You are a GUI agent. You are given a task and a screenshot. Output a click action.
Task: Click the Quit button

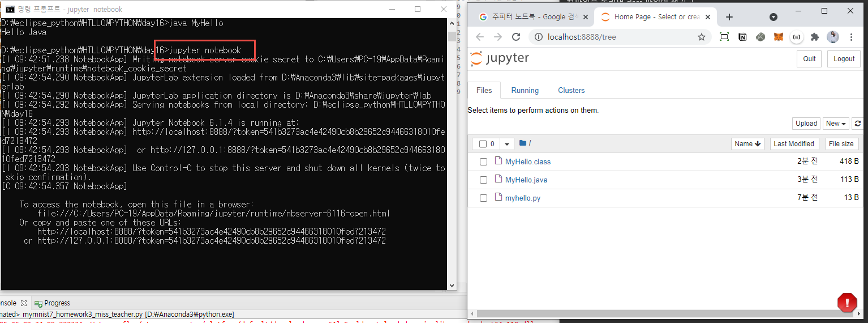809,59
